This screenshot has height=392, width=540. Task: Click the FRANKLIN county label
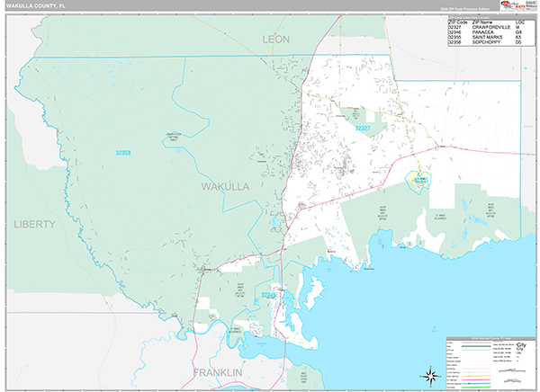pos(218,373)
